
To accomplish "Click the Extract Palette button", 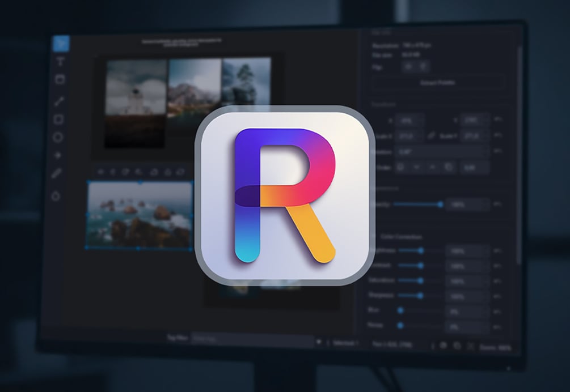I will click(x=438, y=83).
